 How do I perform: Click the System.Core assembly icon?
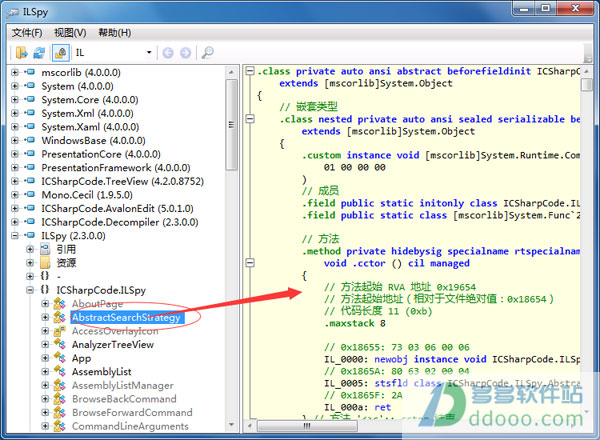click(x=29, y=99)
